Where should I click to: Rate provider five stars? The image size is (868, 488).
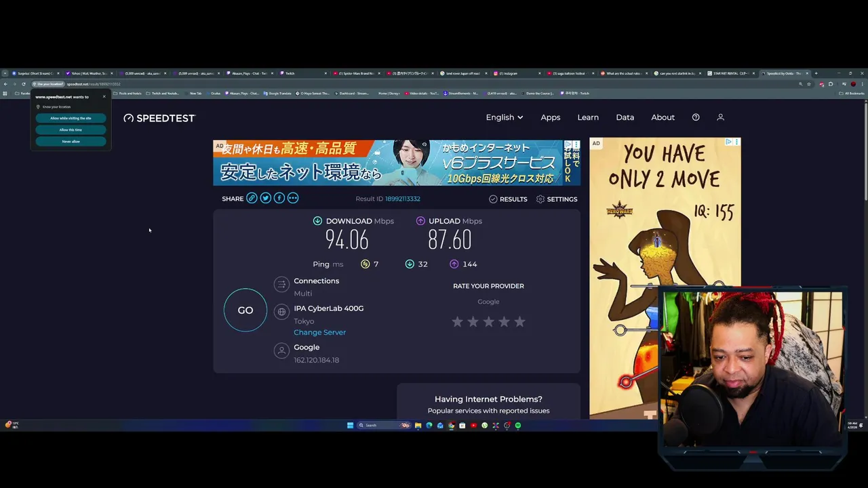519,321
